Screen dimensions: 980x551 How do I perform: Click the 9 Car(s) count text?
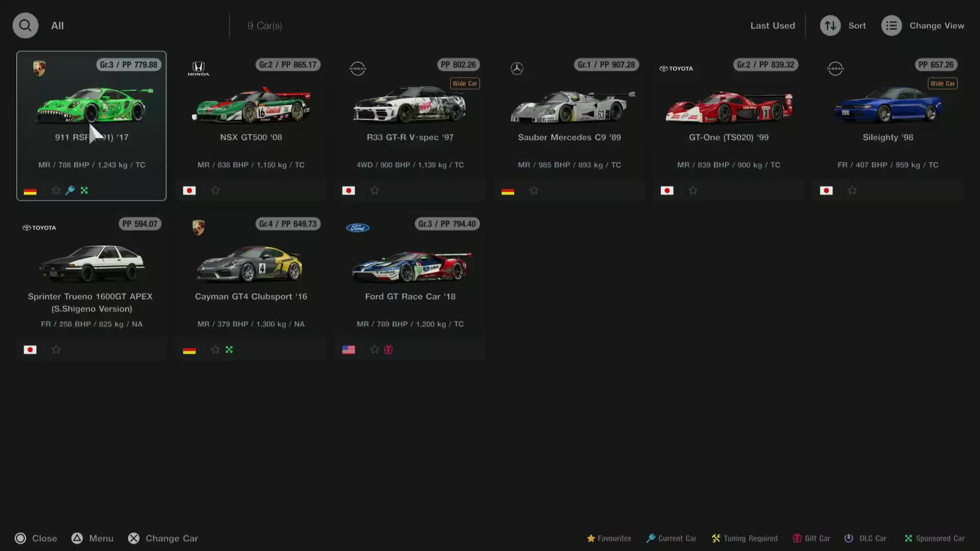click(x=265, y=26)
